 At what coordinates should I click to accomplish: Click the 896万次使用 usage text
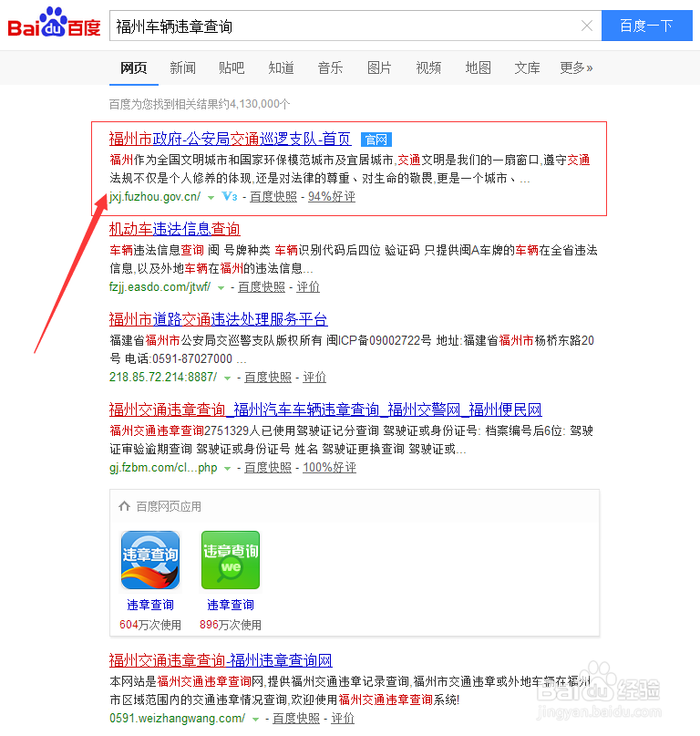point(231,625)
